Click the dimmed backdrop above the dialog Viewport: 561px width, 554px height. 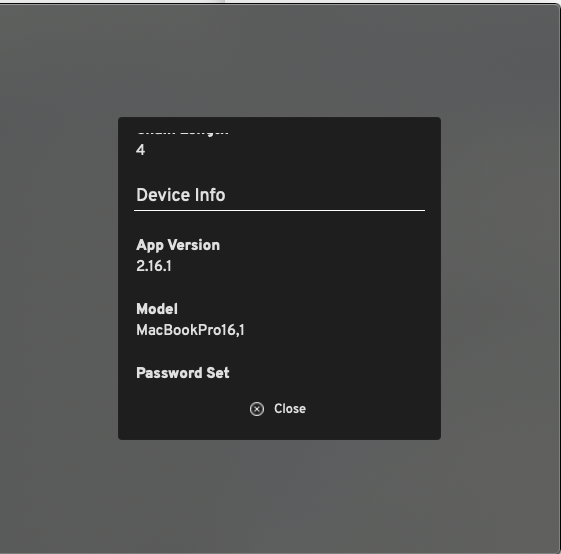click(x=279, y=61)
